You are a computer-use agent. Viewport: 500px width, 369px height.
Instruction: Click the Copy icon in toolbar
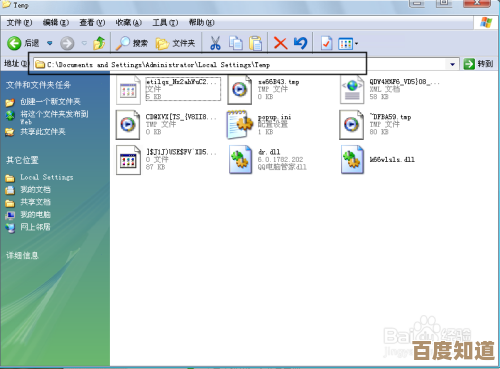click(236, 43)
